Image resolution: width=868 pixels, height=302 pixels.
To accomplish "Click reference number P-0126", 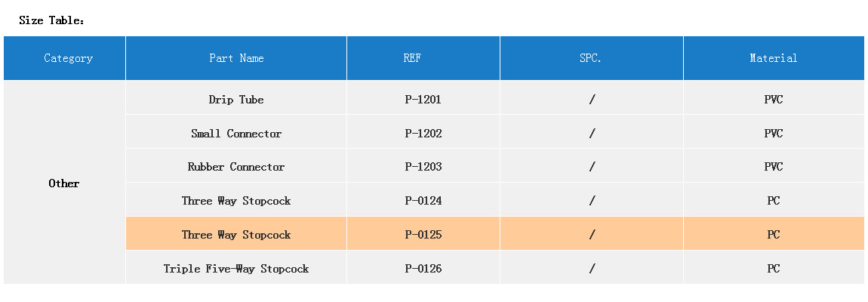I will [423, 269].
